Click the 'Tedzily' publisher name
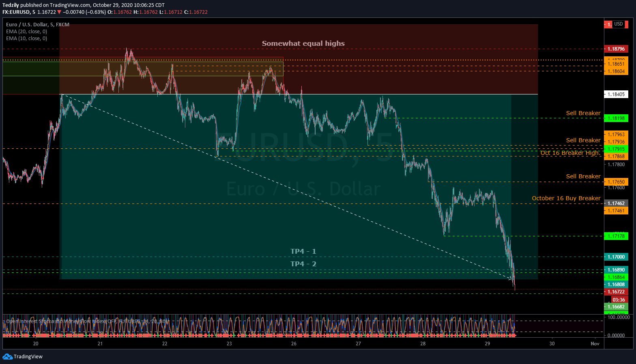 [11, 5]
